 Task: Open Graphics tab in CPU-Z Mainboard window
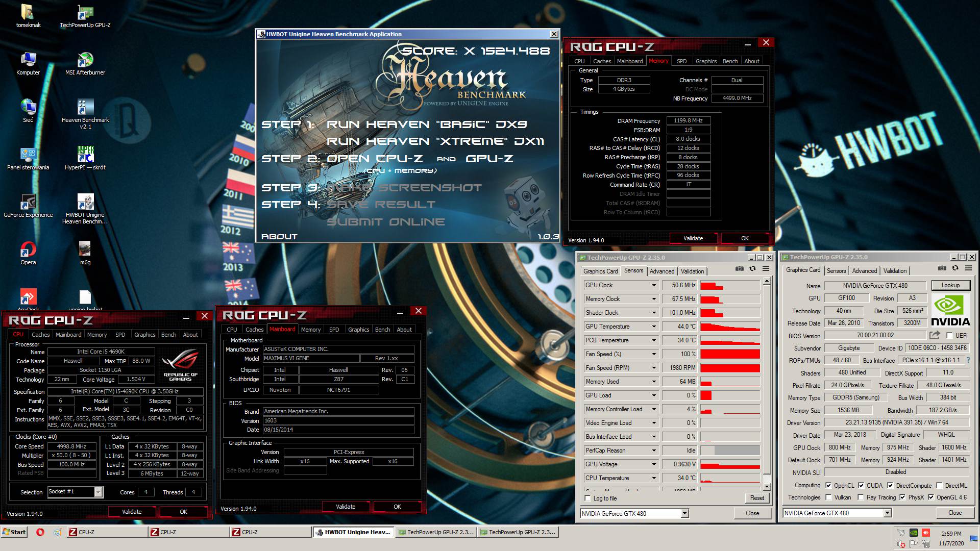[358, 330]
